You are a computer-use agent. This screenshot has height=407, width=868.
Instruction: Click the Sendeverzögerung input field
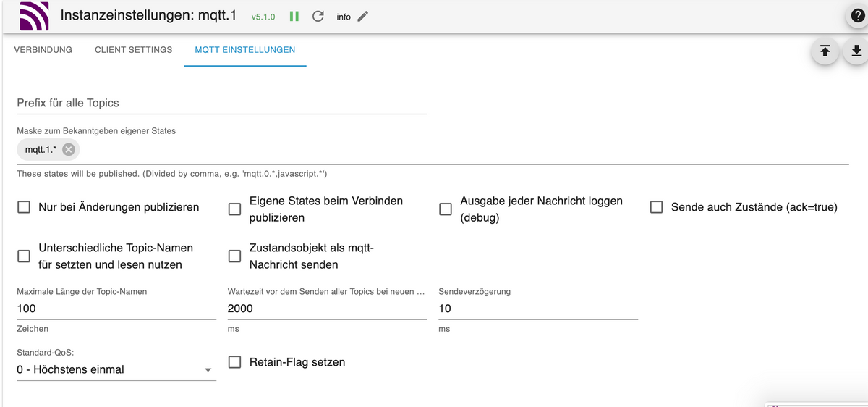tap(538, 309)
